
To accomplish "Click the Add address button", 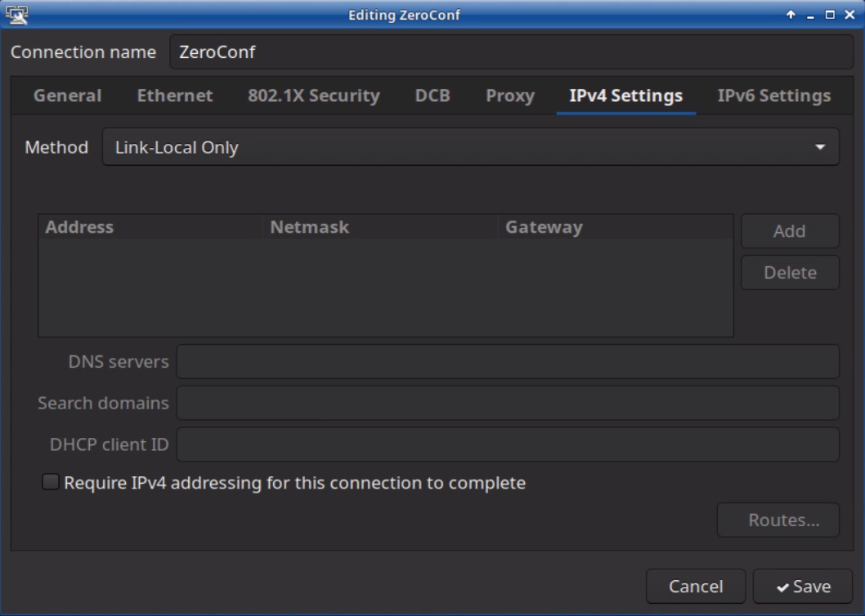I will (x=789, y=231).
